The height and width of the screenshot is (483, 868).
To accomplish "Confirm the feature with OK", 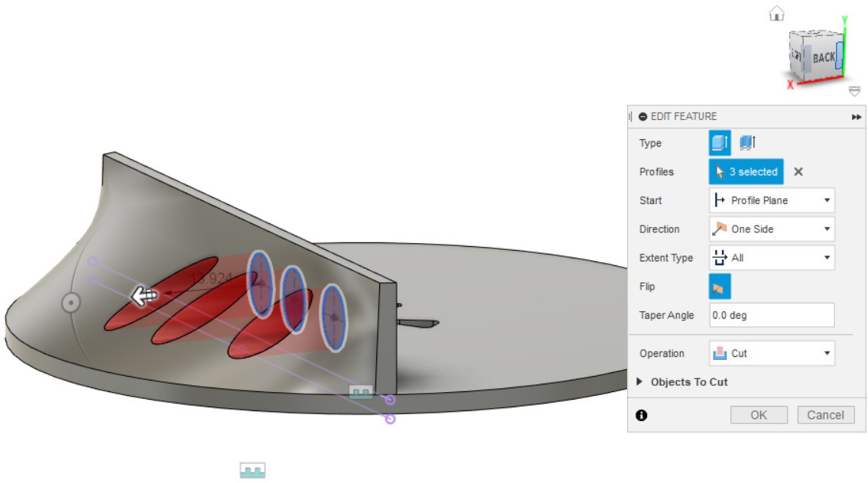I will pos(759,415).
